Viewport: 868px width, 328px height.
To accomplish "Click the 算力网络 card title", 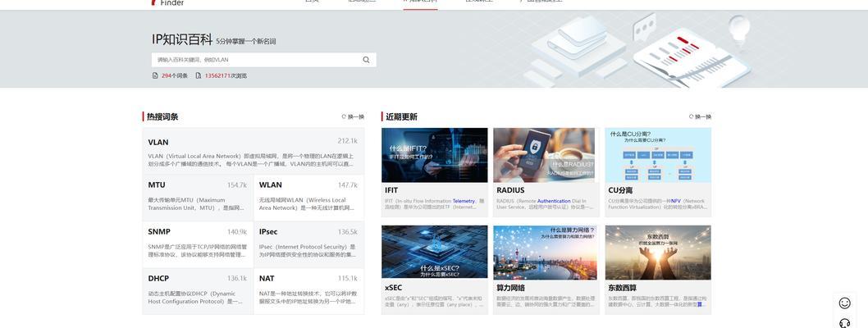I will coord(511,288).
